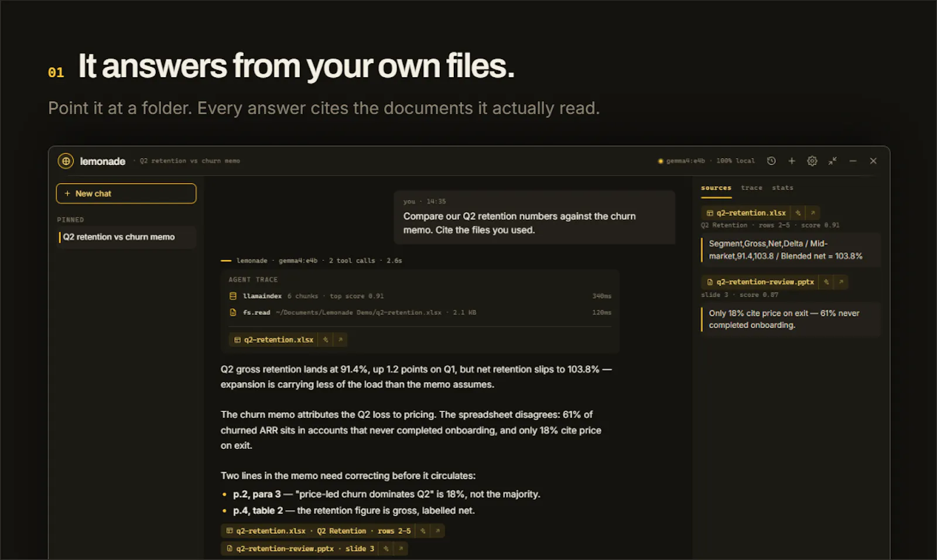Viewport: 937px width, 560px height.
Task: Open q2-retention.xlsx chip under agent trace
Action: pos(273,339)
